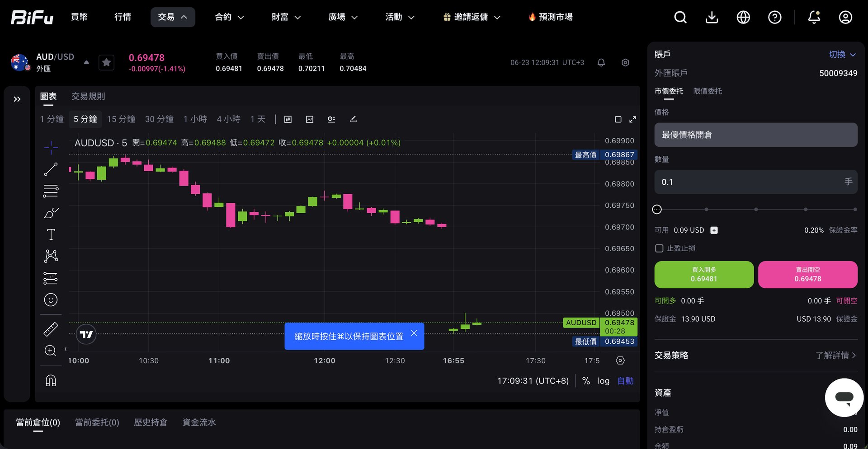Image resolution: width=868 pixels, height=449 pixels.
Task: Open the emoji icons tool
Action: (51, 299)
